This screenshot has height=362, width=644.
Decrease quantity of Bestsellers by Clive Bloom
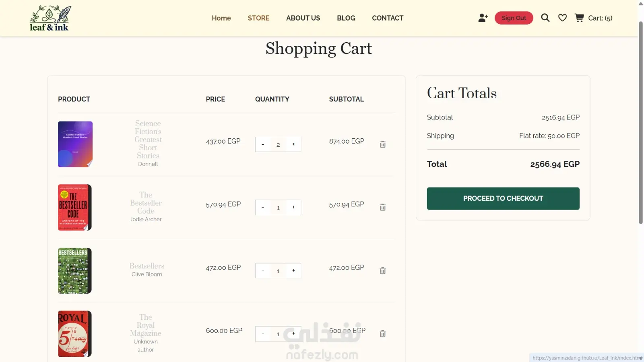(263, 271)
